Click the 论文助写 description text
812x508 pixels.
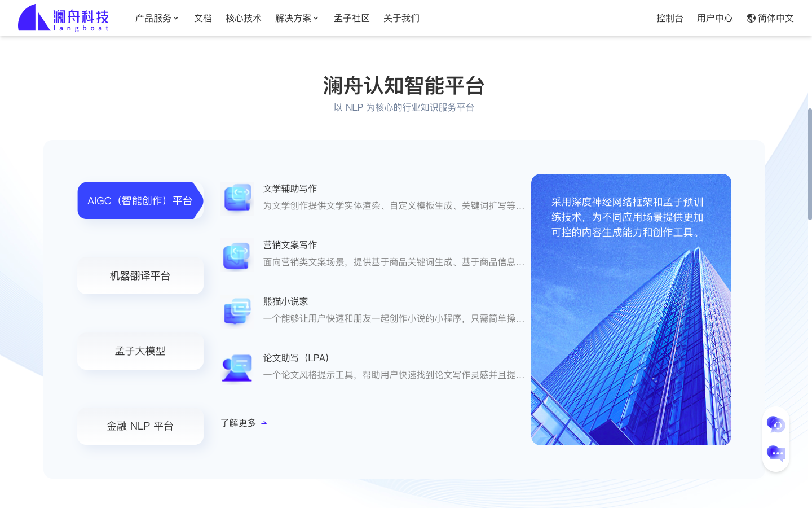click(x=394, y=375)
